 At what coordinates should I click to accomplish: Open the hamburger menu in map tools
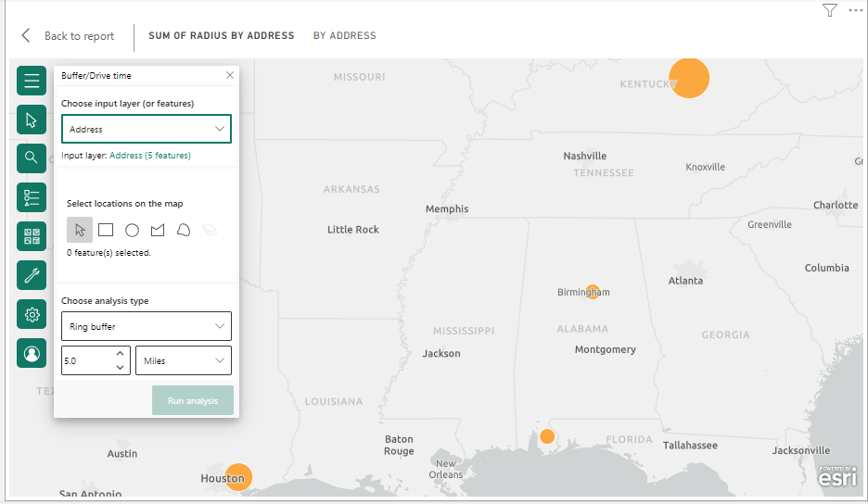point(32,81)
